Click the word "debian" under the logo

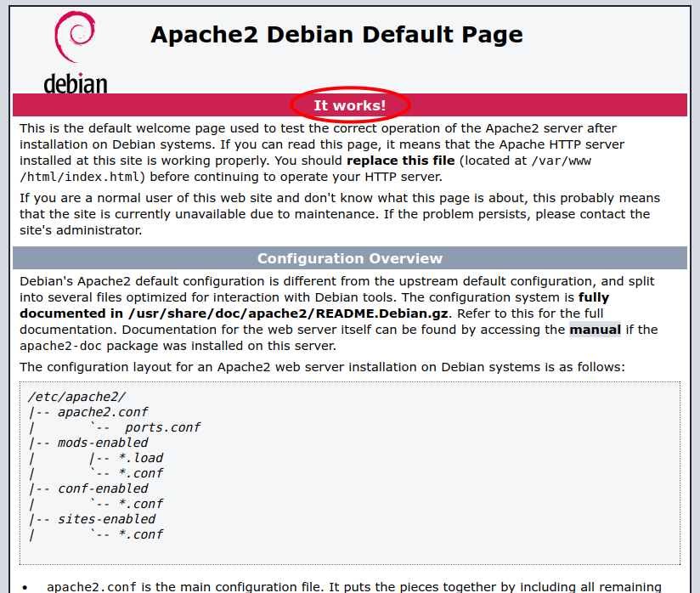pos(75,83)
